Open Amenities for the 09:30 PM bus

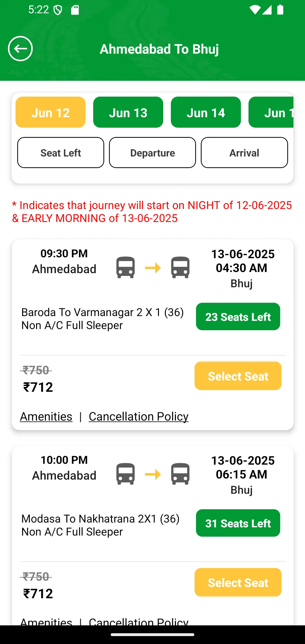point(46,416)
